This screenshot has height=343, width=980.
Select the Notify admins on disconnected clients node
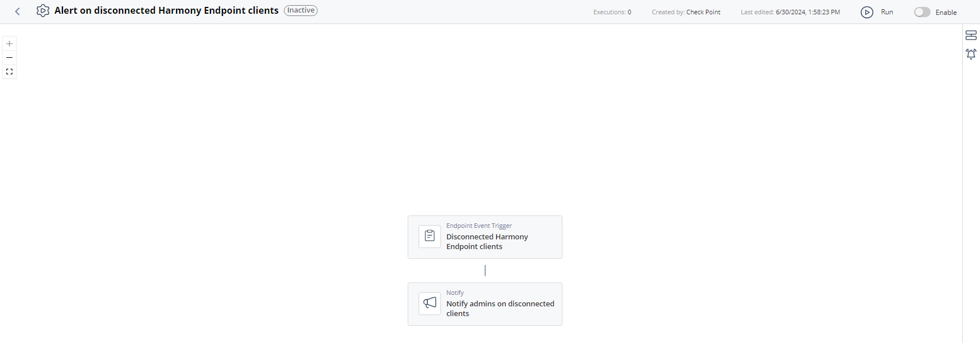[x=485, y=304]
